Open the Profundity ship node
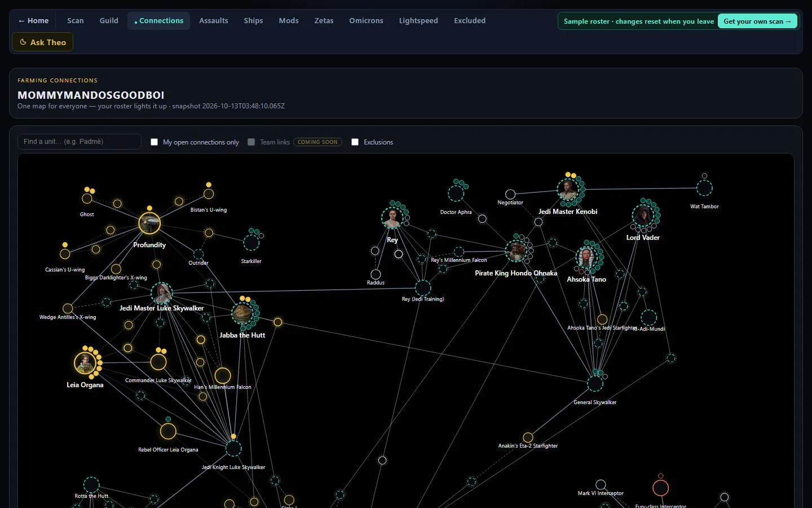The width and height of the screenshot is (812, 508). [149, 224]
